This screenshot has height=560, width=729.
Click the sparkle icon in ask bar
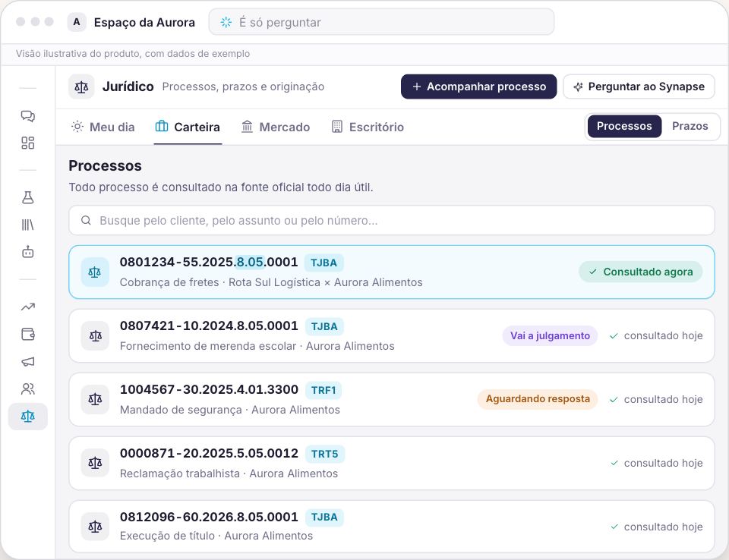click(x=226, y=22)
